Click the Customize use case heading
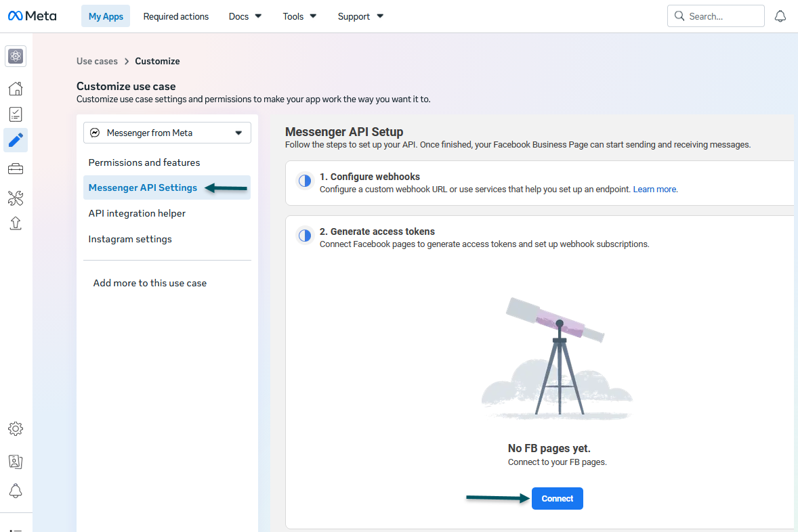 pos(126,86)
